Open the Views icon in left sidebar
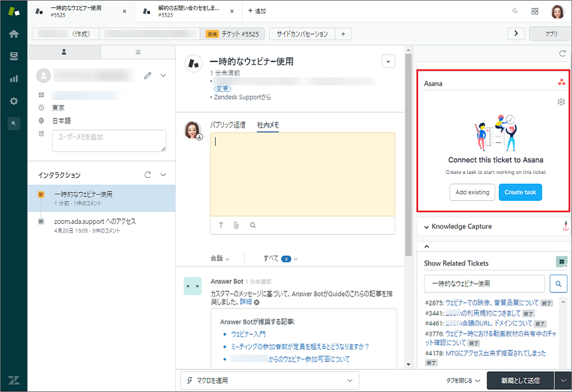572x392 pixels. 14,56
